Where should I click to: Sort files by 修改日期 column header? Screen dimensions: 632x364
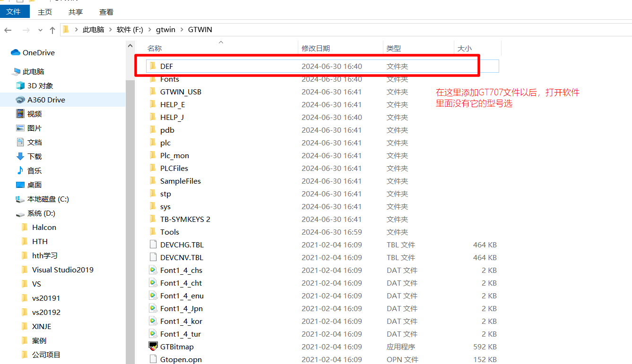(316, 48)
